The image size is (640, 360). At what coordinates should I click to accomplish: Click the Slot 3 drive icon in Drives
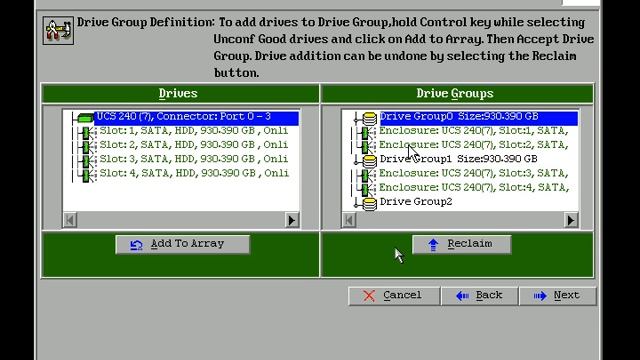[86, 161]
